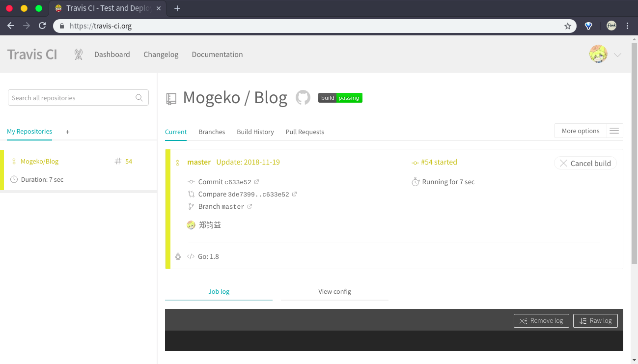Viewport: 638px width, 364px height.
Task: Click the user avatar in the header
Action: 598,54
